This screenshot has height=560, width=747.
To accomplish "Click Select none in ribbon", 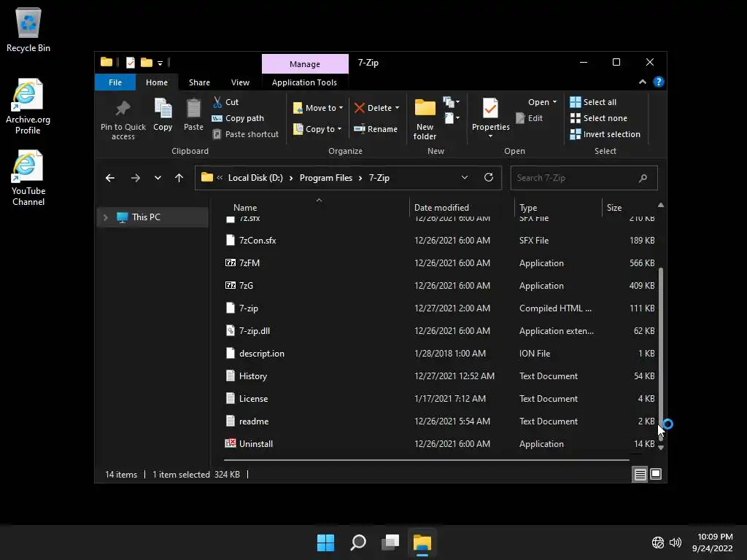I will (x=598, y=118).
